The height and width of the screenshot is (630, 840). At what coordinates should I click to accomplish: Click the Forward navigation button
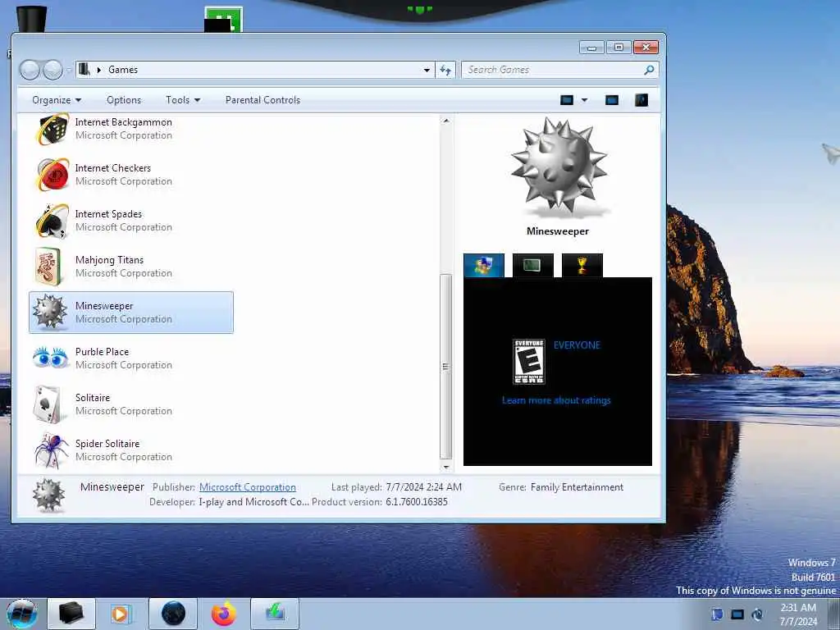[52, 70]
